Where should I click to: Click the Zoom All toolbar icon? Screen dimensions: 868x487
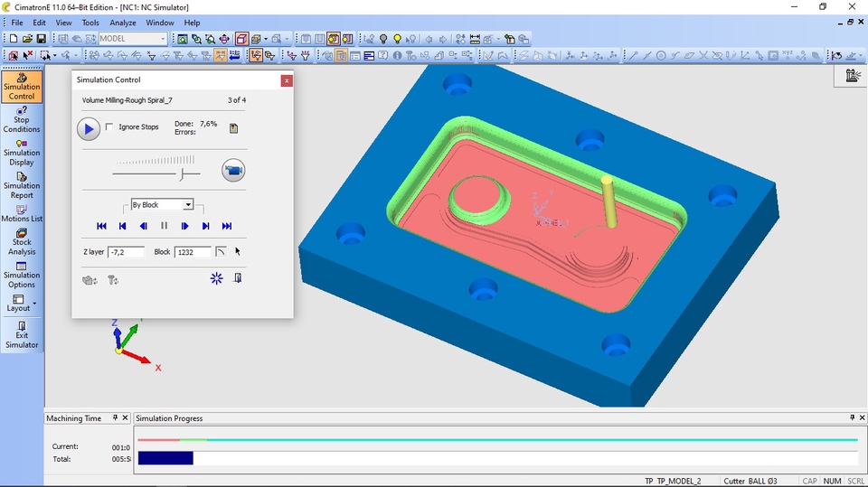(x=182, y=39)
